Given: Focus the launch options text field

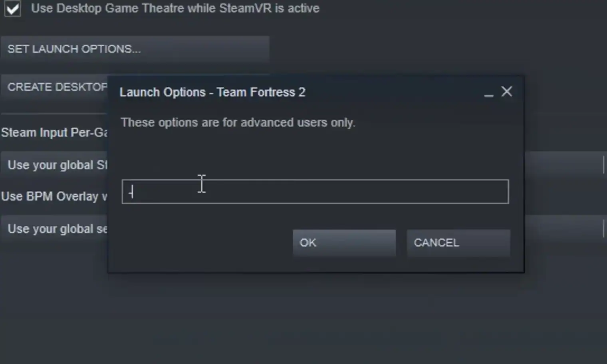Looking at the screenshot, I should (315, 192).
